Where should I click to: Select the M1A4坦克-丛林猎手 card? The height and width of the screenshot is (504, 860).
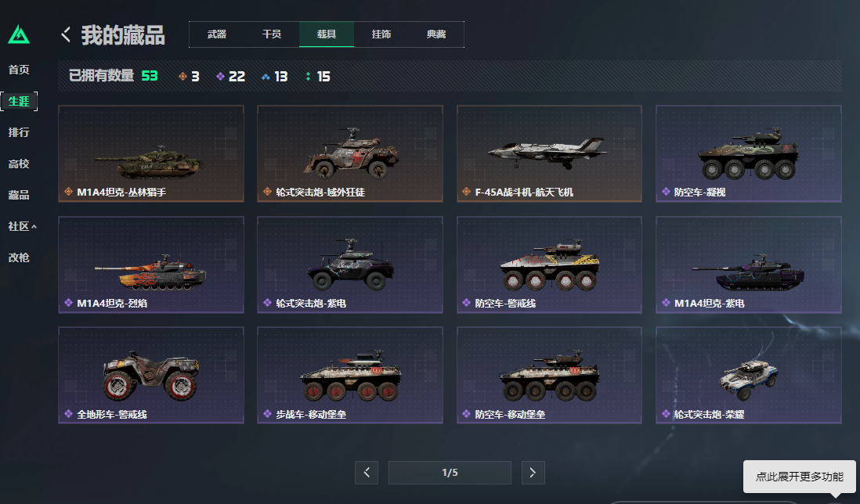151,154
